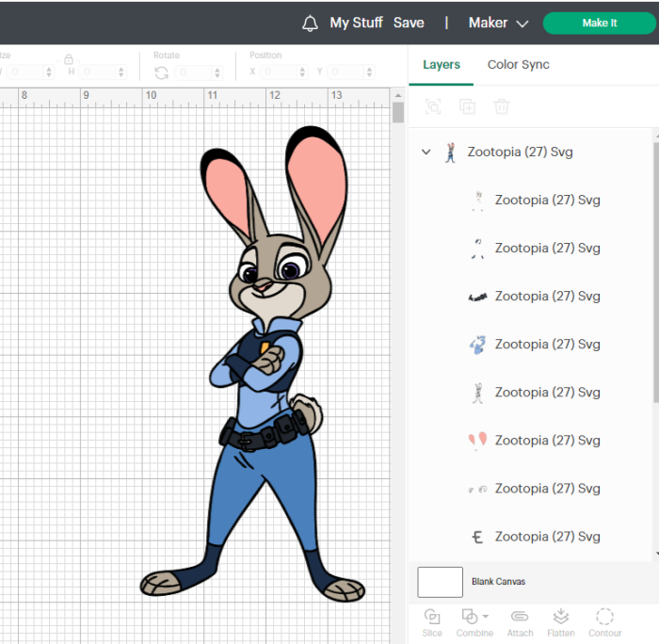
Task: Click the Make It button
Action: tap(600, 24)
